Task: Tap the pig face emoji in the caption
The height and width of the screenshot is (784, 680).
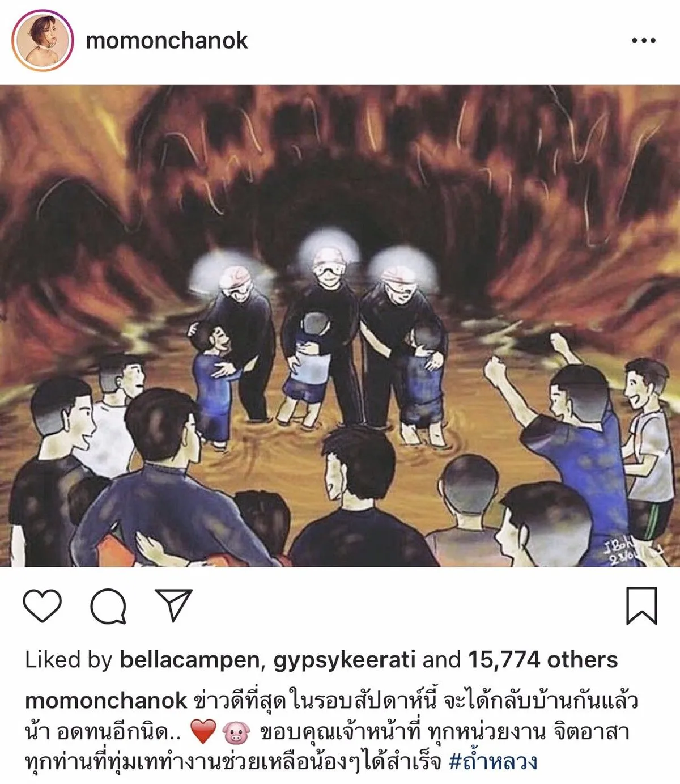Action: [x=236, y=733]
